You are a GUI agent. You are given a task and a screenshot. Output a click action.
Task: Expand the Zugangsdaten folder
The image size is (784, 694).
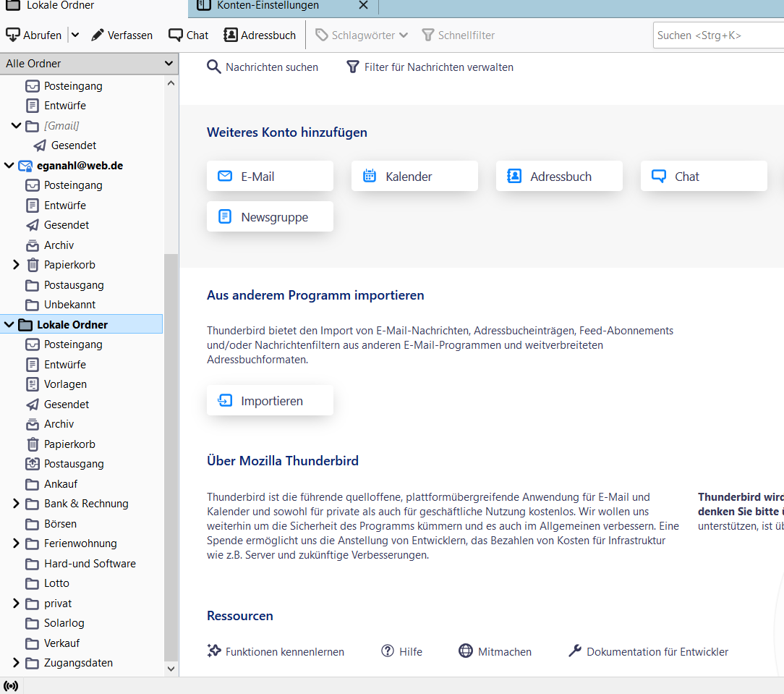point(16,662)
